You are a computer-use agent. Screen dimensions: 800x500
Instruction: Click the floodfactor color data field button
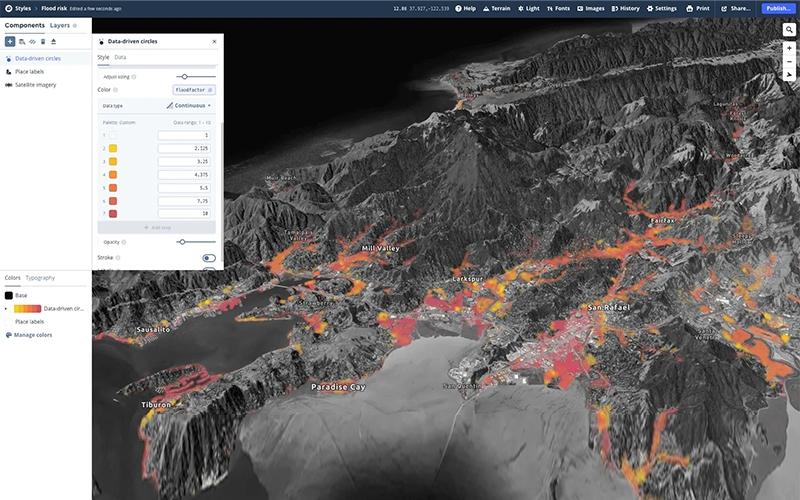click(x=194, y=90)
